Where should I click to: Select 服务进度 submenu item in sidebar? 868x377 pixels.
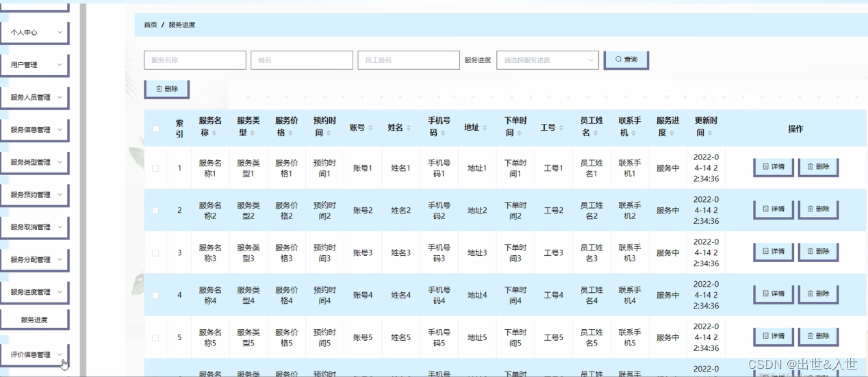[x=34, y=320]
